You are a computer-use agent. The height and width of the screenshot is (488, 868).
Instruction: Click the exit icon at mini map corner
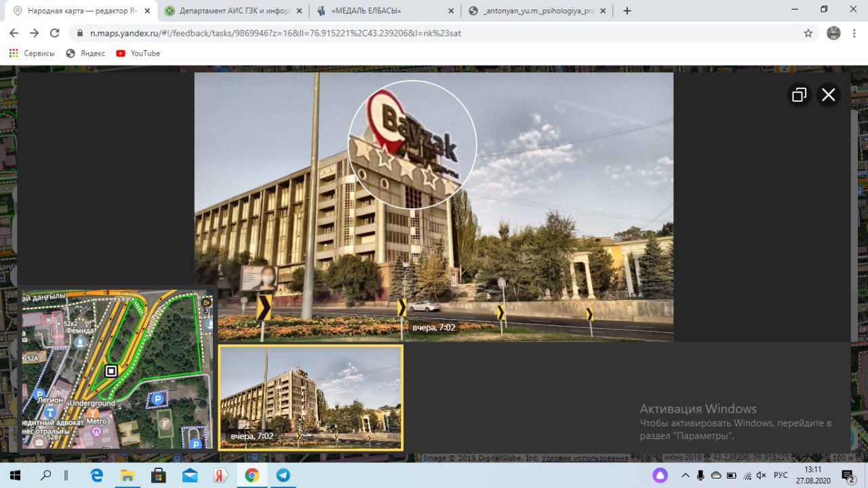click(206, 303)
